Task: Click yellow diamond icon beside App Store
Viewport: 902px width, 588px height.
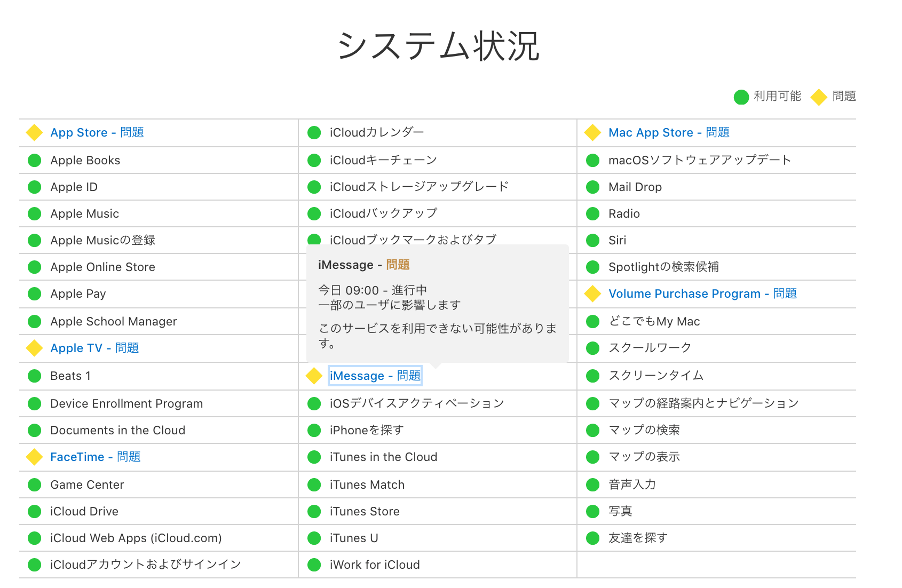Action: pos(35,132)
